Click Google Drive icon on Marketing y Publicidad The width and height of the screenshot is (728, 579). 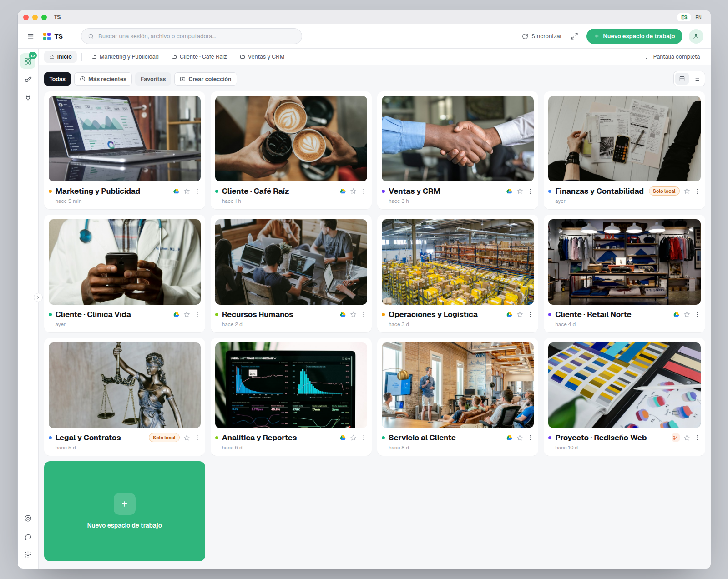tap(176, 191)
